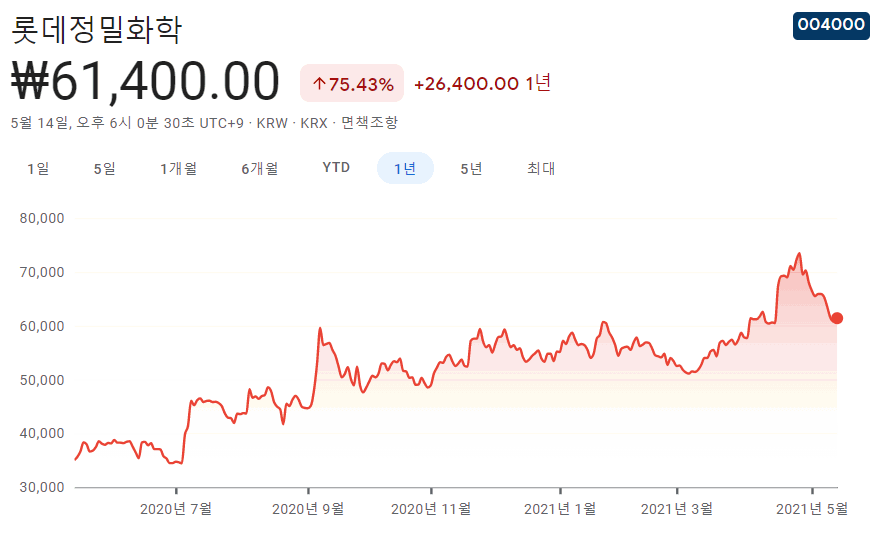The width and height of the screenshot is (877, 546).
Task: Switch to the 5년 range tab
Action: 471,168
